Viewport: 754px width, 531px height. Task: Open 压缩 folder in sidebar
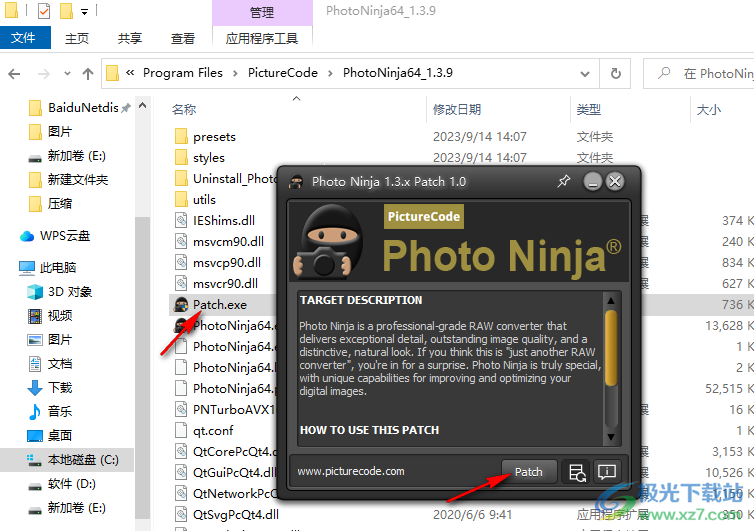coord(60,204)
